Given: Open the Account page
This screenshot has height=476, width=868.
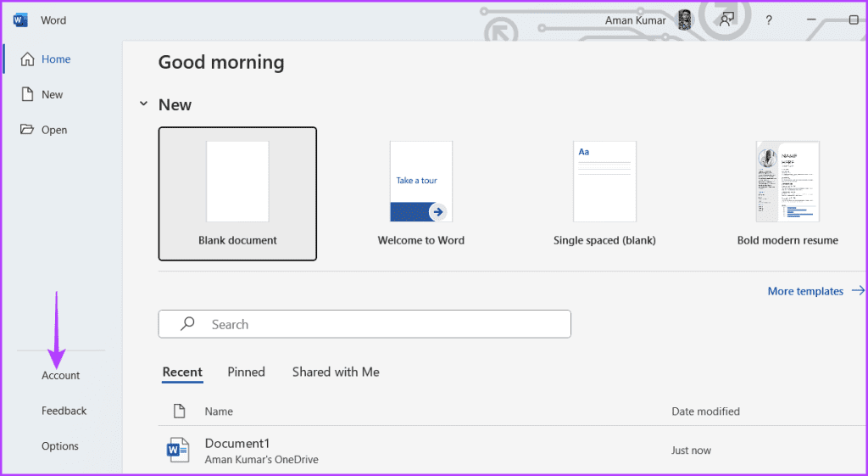Looking at the screenshot, I should point(61,376).
